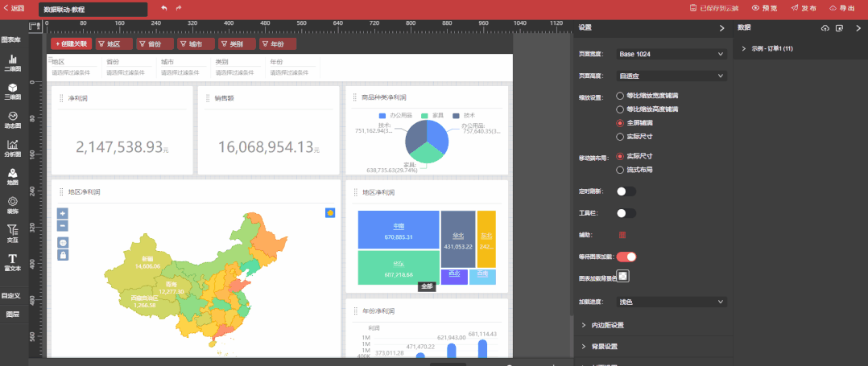
Task: Click the upload cloud icon in 数据 panel
Action: point(825,28)
